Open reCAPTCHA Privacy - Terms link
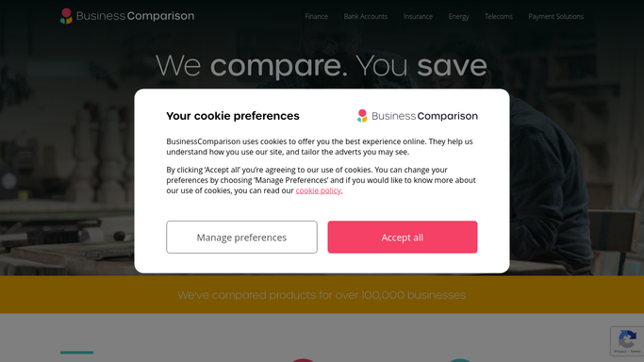 [x=627, y=352]
